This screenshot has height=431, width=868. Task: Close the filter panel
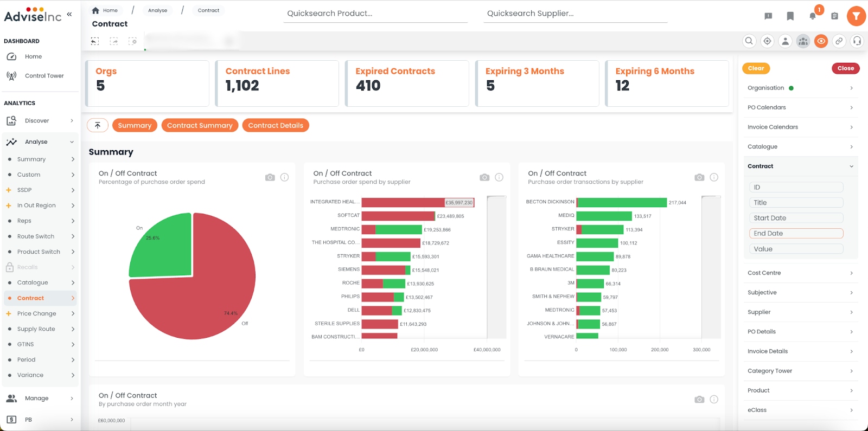pos(845,68)
